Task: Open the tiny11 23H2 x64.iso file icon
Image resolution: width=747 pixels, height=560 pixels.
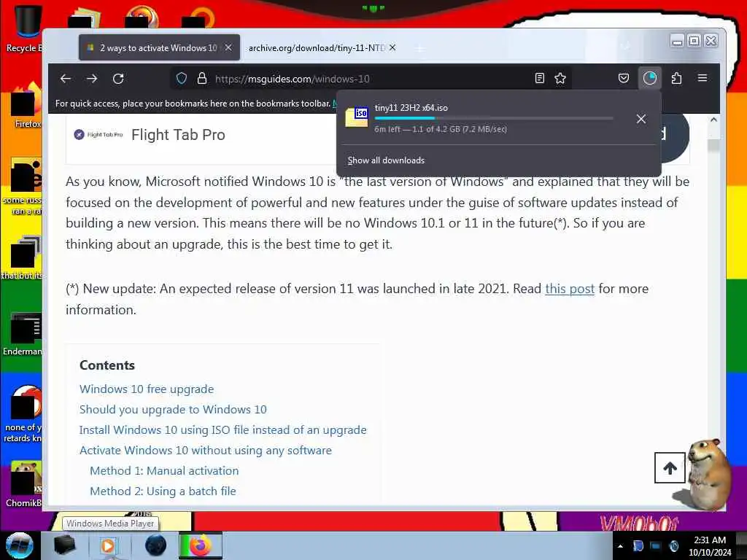Action: click(x=357, y=117)
